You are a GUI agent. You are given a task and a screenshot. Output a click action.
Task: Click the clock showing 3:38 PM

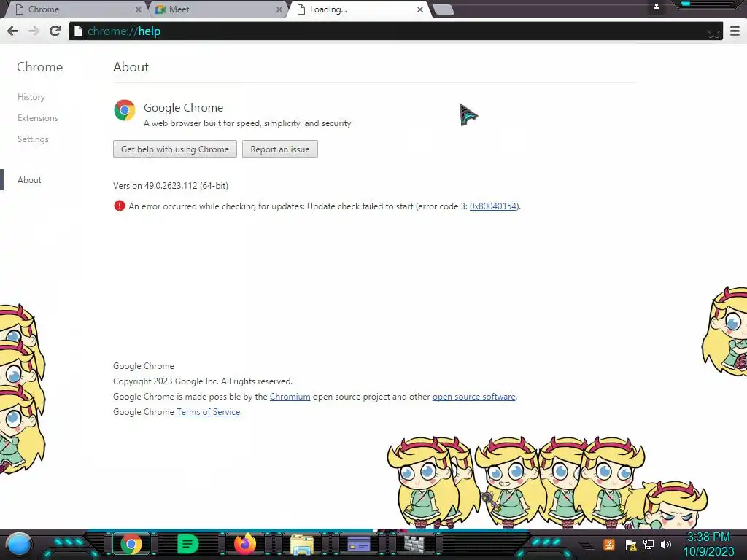[708, 537]
